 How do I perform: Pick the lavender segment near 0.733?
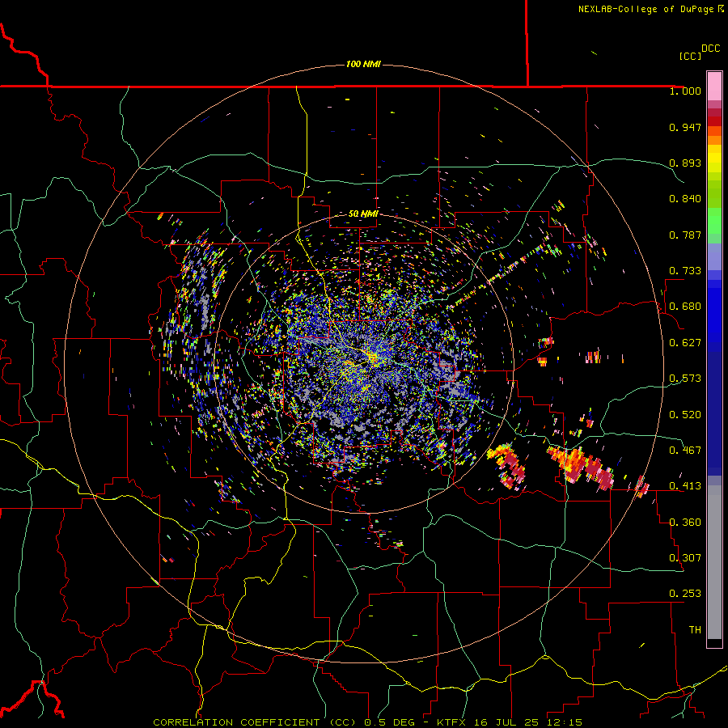tap(714, 257)
